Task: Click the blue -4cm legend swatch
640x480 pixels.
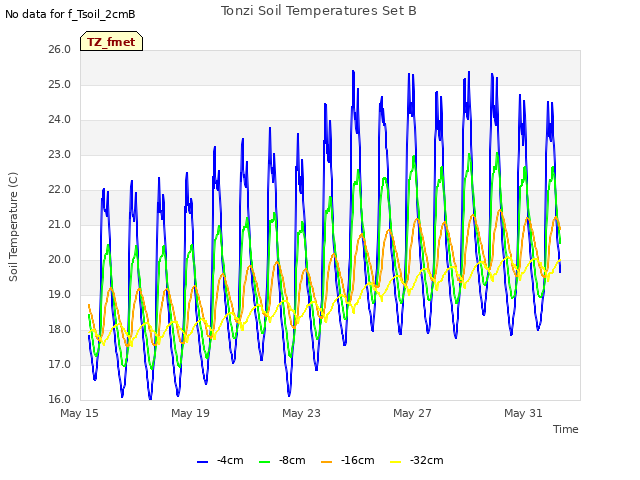Action: [x=202, y=462]
